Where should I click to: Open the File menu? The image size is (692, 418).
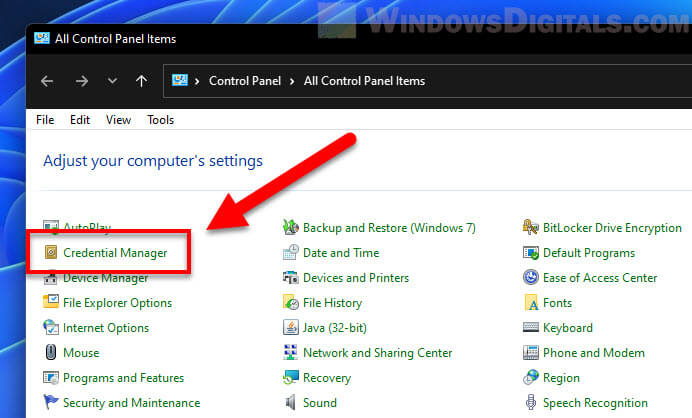(x=45, y=120)
